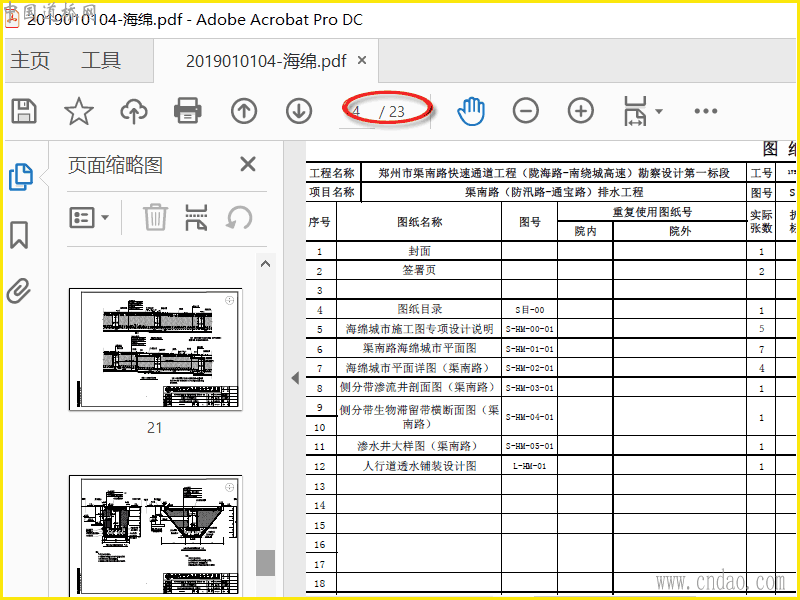Open the 主页 tab
This screenshot has width=800, height=600.
(30, 61)
